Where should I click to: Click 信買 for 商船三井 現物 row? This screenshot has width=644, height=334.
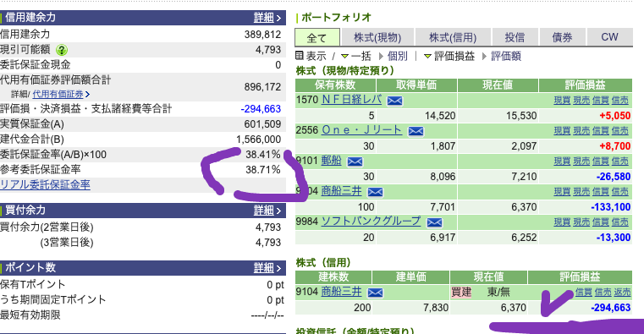[x=601, y=192]
